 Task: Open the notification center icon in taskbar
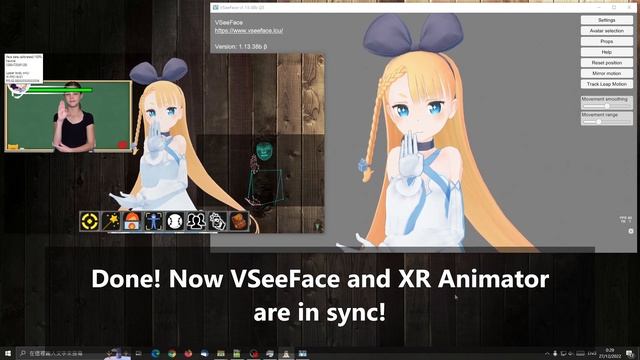click(630, 353)
